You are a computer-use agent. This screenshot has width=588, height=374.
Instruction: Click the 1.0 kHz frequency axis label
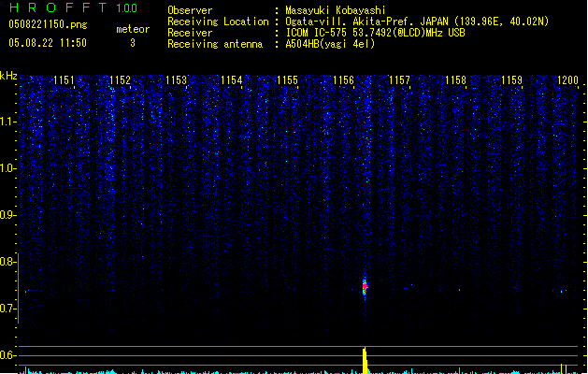coord(7,168)
